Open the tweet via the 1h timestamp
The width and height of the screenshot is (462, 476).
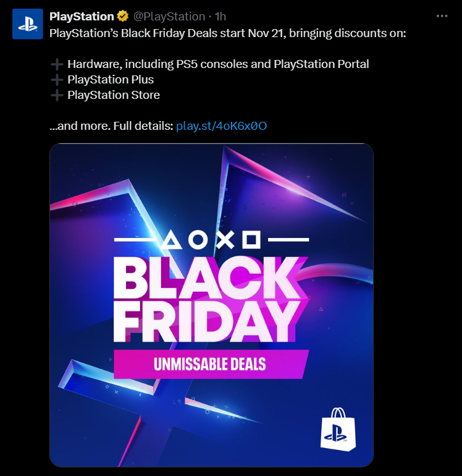[220, 17]
